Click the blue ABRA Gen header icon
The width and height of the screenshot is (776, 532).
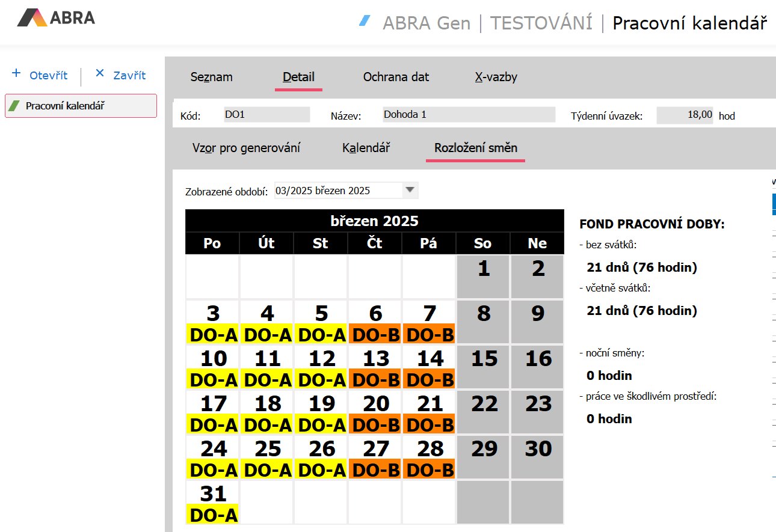click(364, 21)
